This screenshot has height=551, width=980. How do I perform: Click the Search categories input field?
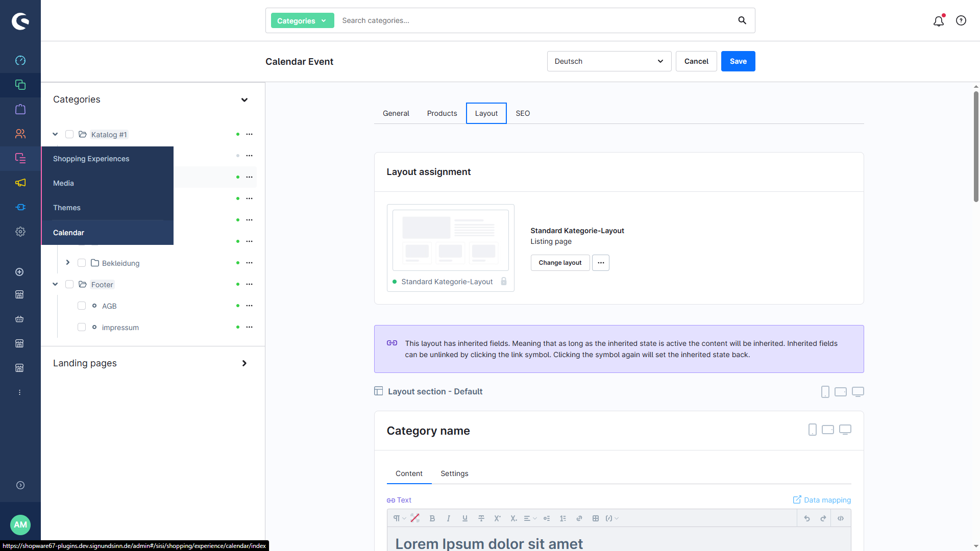coord(536,20)
